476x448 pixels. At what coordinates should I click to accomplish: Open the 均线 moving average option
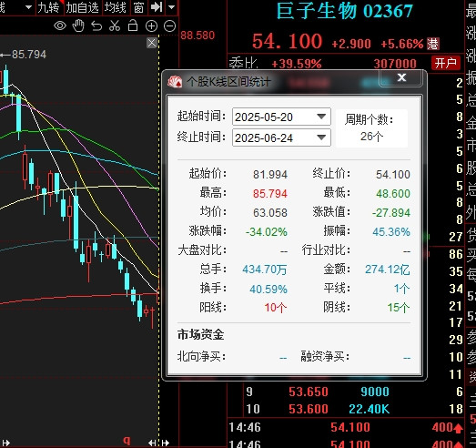pos(115,7)
